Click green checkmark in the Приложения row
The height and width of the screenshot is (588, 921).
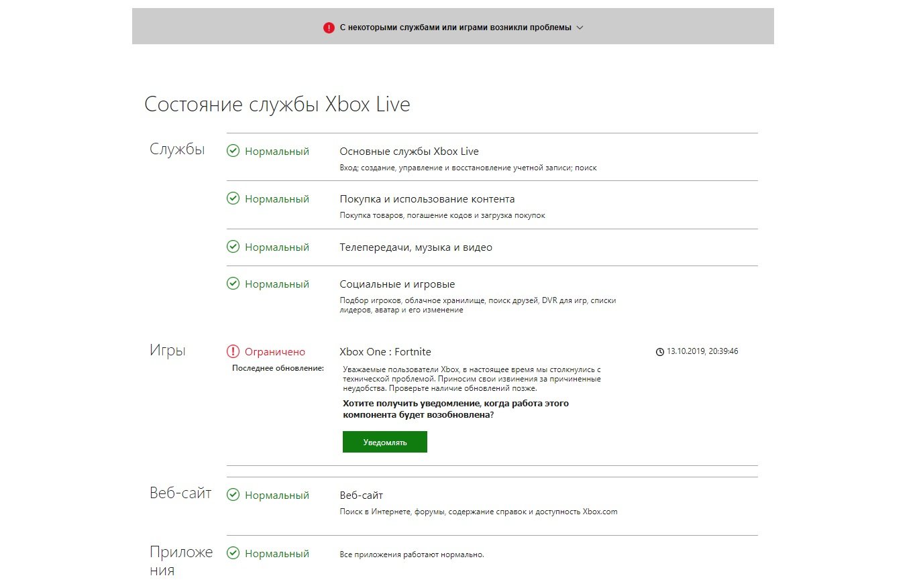[x=233, y=553]
